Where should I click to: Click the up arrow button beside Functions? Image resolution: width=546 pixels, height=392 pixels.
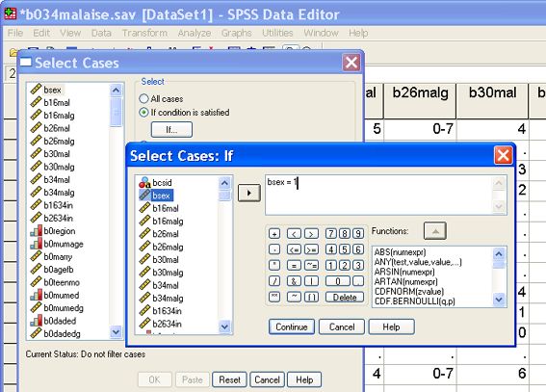[435, 231]
